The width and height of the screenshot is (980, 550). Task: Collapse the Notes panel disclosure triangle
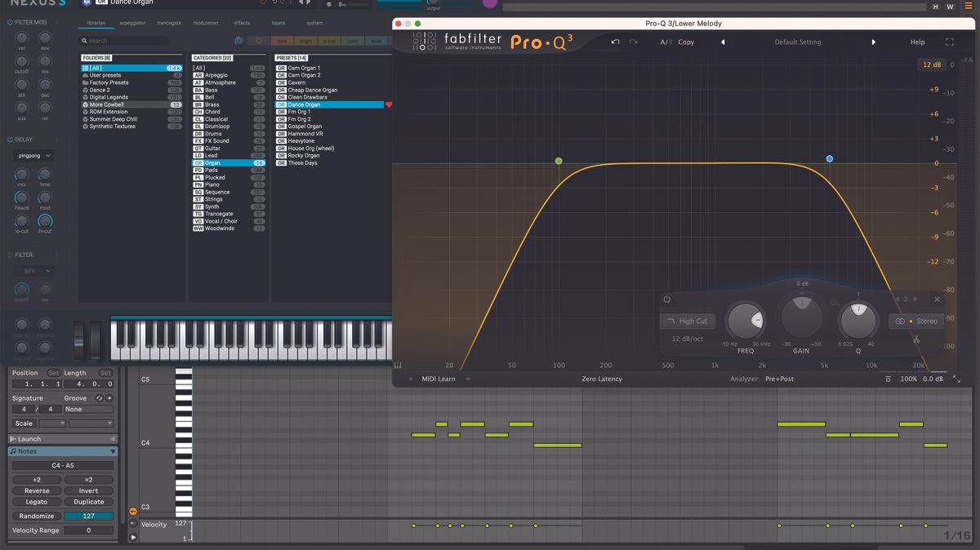(x=114, y=450)
